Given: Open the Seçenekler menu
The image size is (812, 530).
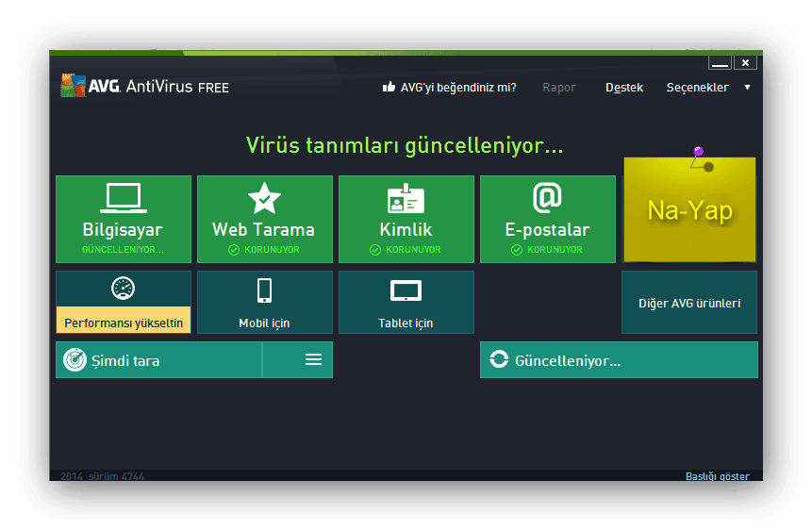Looking at the screenshot, I should click(x=697, y=88).
